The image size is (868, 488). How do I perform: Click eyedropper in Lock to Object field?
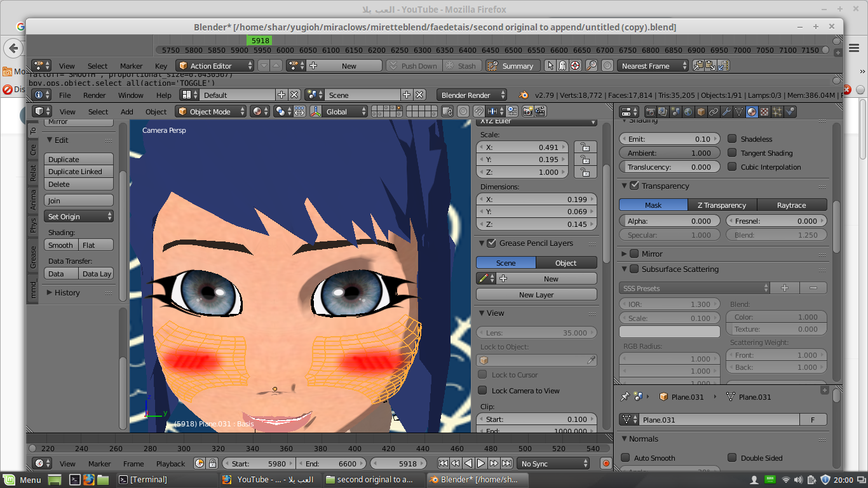point(591,360)
